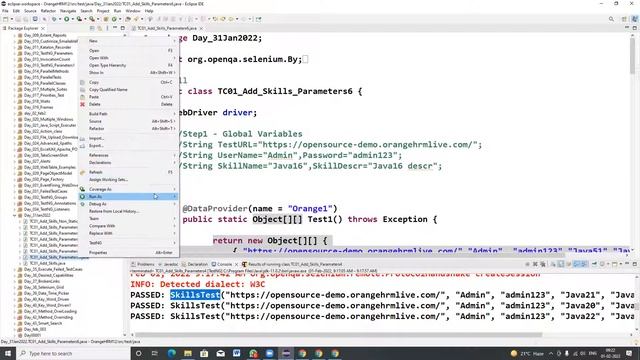Choose Debug As in the context menu
Viewport: 640px width, 360px height.
point(129,204)
